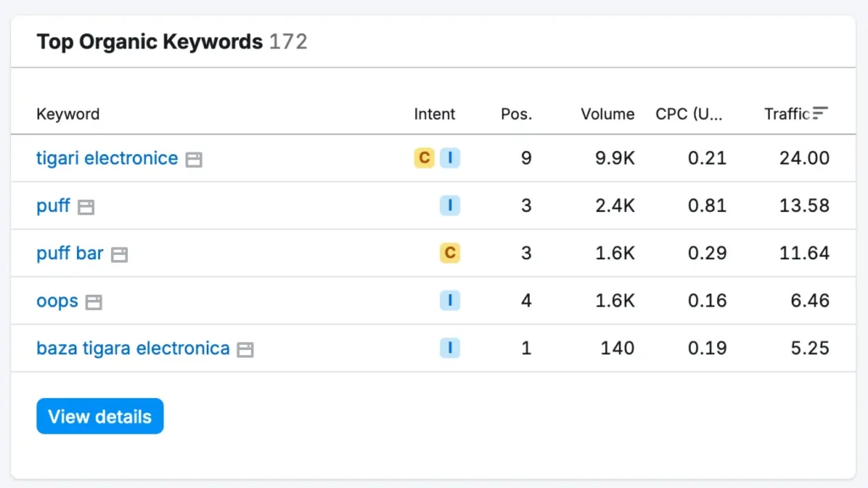This screenshot has width=868, height=488.
Task: Click the Pos. column header
Action: click(516, 114)
